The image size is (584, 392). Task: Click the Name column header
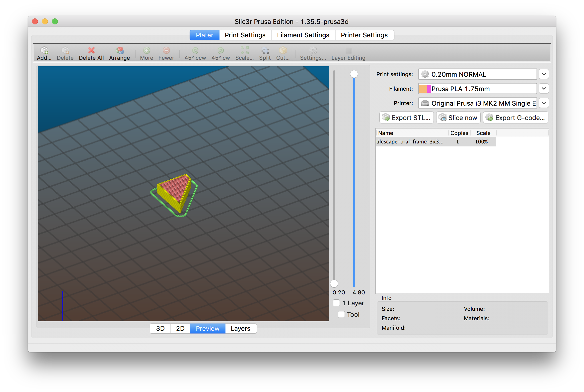tap(412, 133)
